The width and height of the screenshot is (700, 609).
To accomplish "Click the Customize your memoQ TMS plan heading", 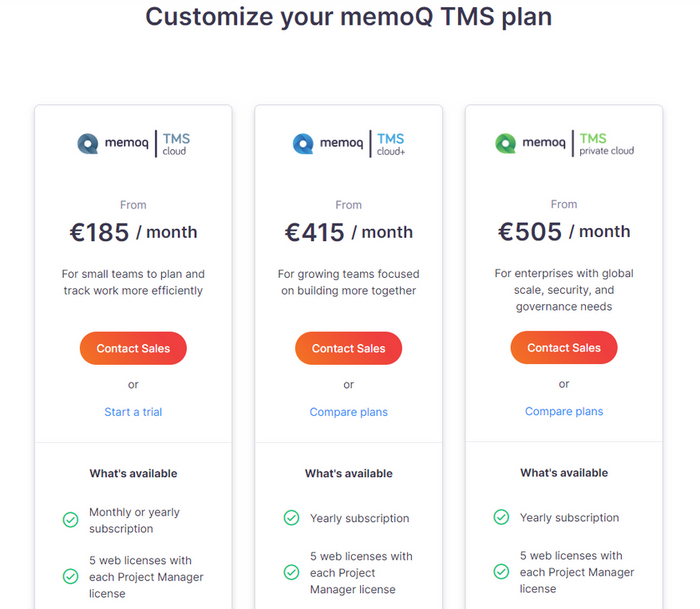I will click(348, 16).
